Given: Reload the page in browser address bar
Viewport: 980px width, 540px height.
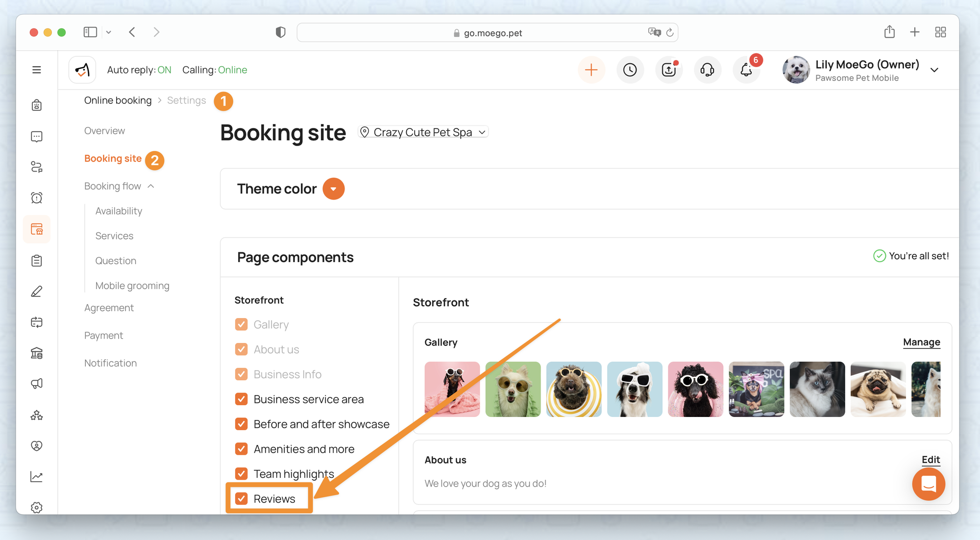Looking at the screenshot, I should pos(670,32).
